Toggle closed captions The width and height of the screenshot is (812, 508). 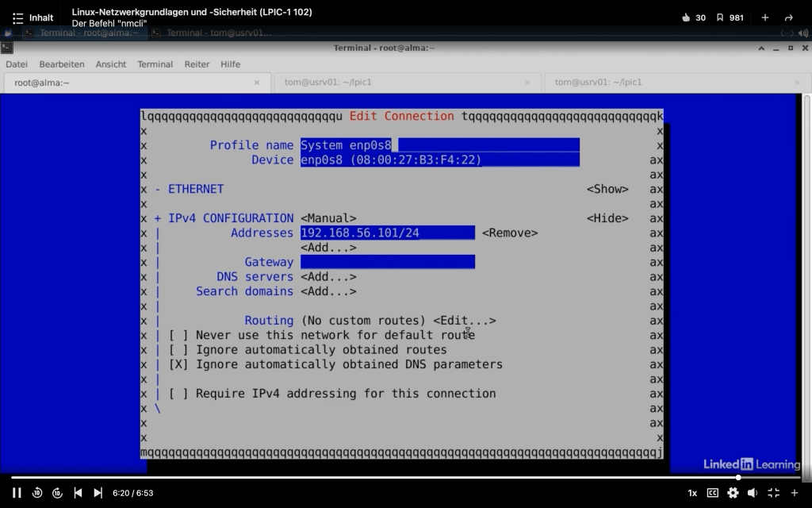pyautogui.click(x=712, y=493)
